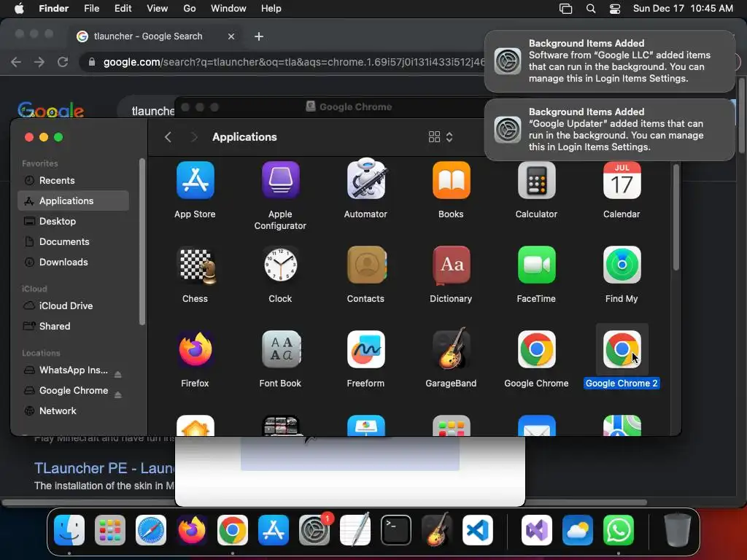Viewport: 747px width, 560px height.
Task: Open the Window menu
Action: [x=228, y=9]
